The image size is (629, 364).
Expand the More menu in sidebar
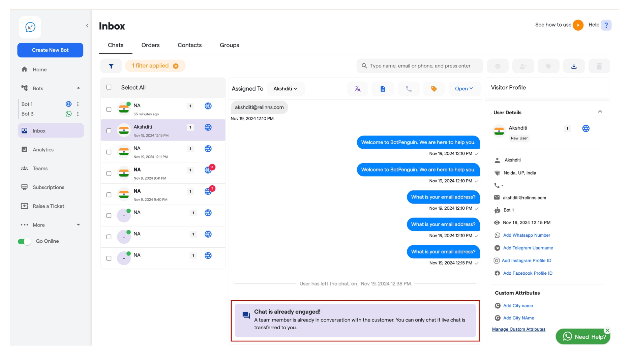click(79, 225)
